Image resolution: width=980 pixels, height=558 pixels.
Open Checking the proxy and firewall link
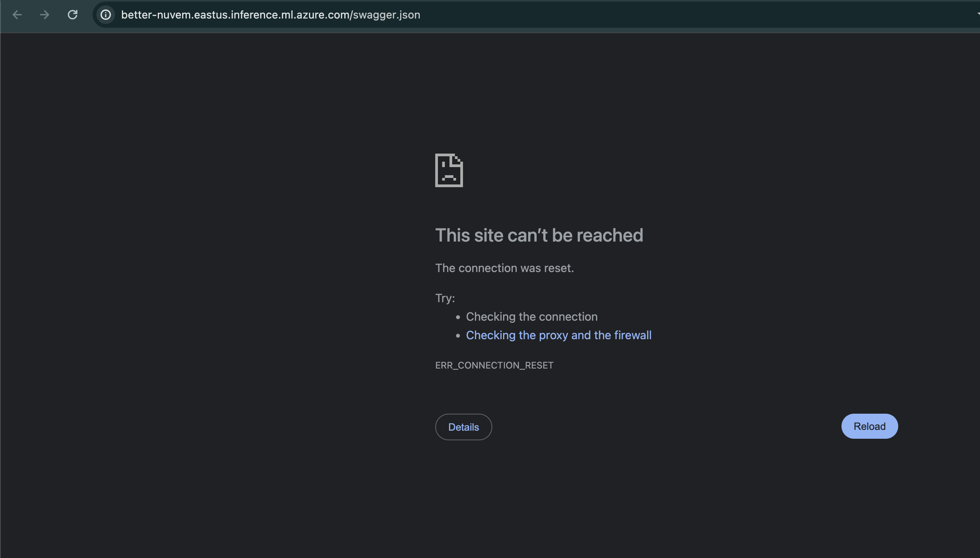coord(558,335)
